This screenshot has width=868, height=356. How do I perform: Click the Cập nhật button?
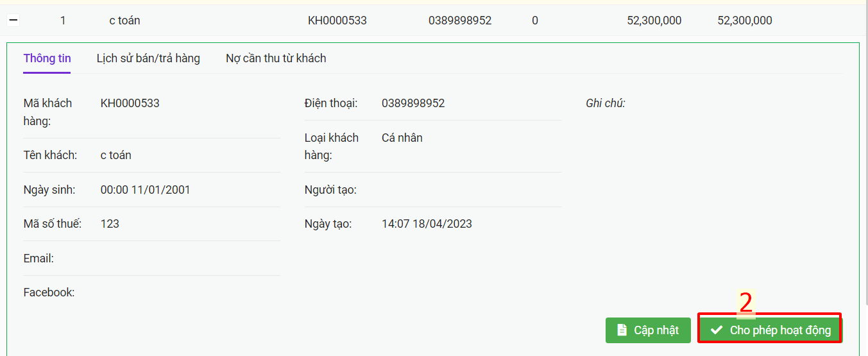coord(648,330)
